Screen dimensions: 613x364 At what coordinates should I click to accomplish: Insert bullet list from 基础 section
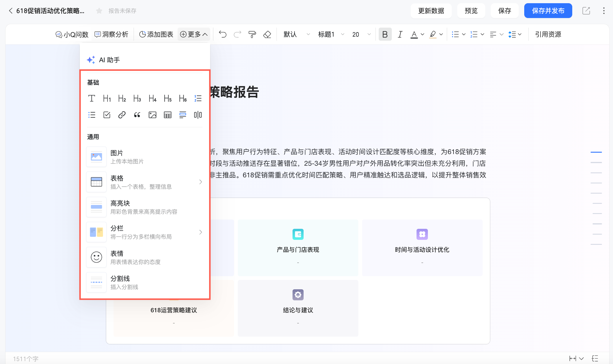92,115
